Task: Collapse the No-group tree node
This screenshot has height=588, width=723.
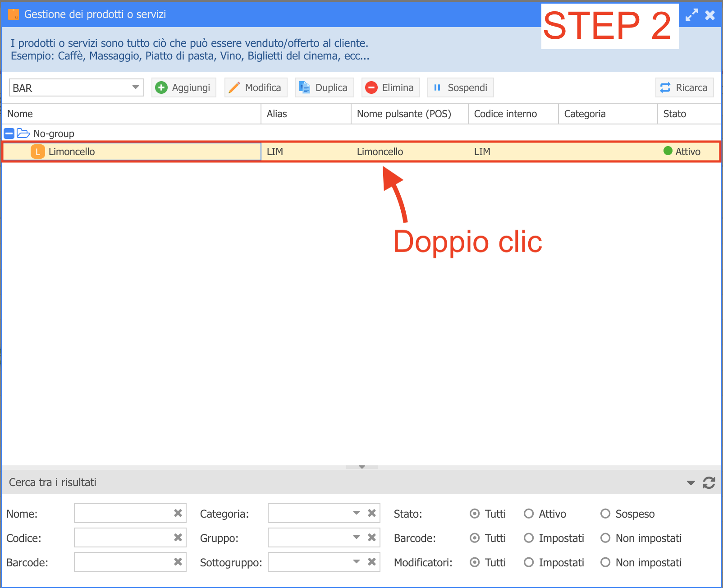Action: pyautogui.click(x=9, y=133)
